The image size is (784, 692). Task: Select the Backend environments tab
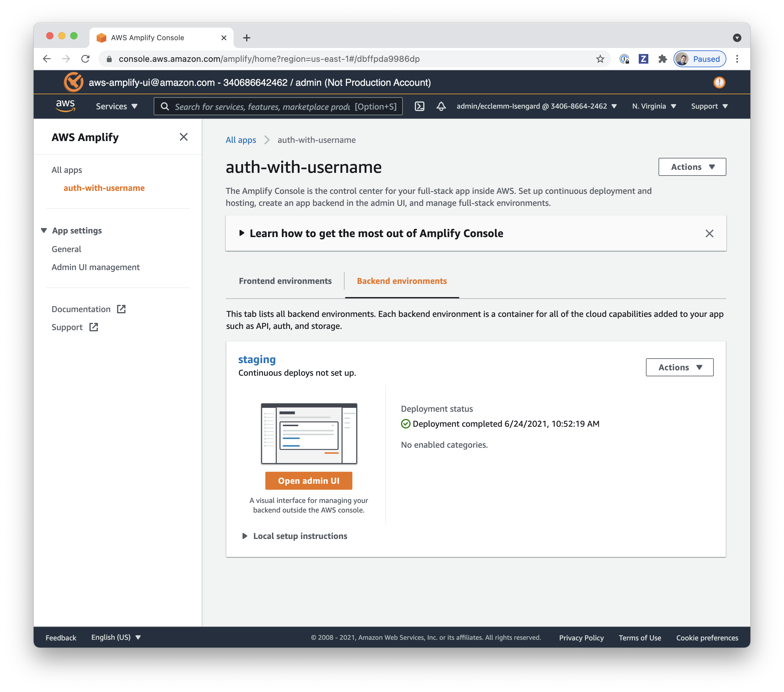point(402,281)
